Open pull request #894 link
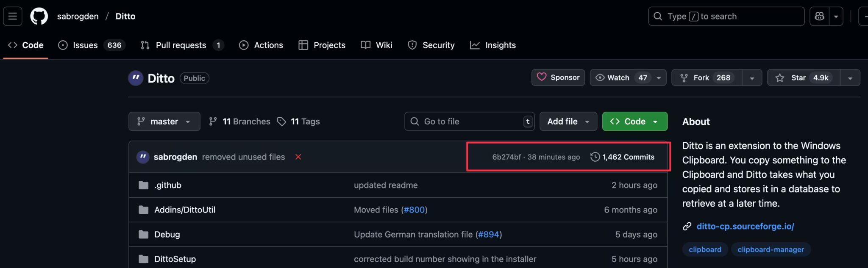The height and width of the screenshot is (268, 868). [x=489, y=234]
